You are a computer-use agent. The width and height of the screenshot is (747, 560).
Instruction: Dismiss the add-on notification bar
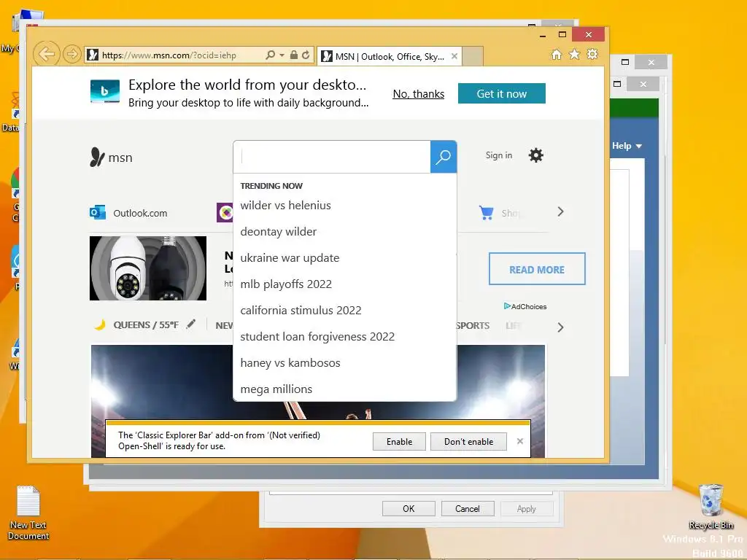click(519, 441)
